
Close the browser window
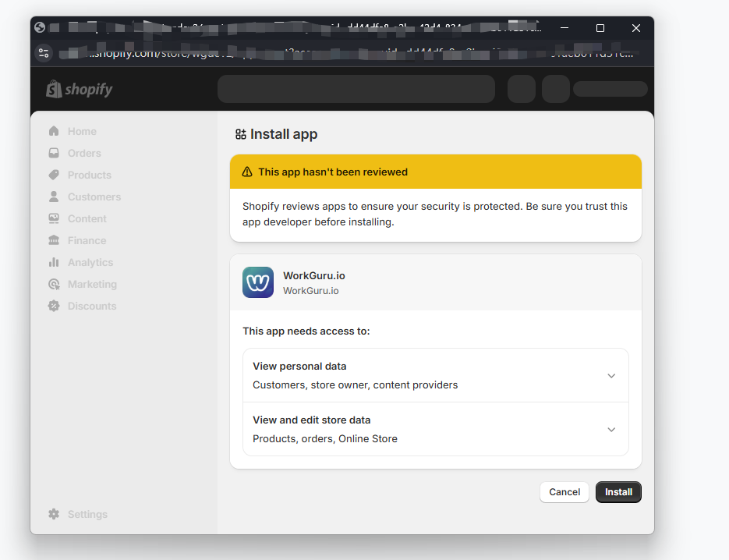pos(636,28)
